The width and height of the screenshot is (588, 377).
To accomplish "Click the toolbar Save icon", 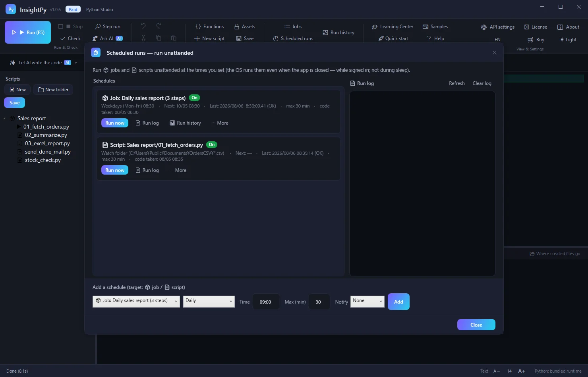I will tap(245, 38).
